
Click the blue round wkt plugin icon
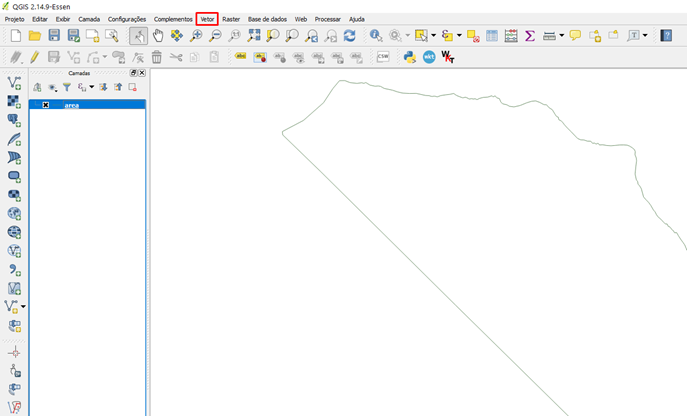429,57
